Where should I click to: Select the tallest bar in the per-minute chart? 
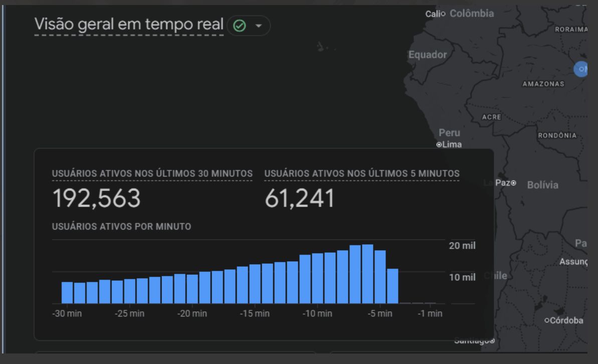[x=367, y=274]
